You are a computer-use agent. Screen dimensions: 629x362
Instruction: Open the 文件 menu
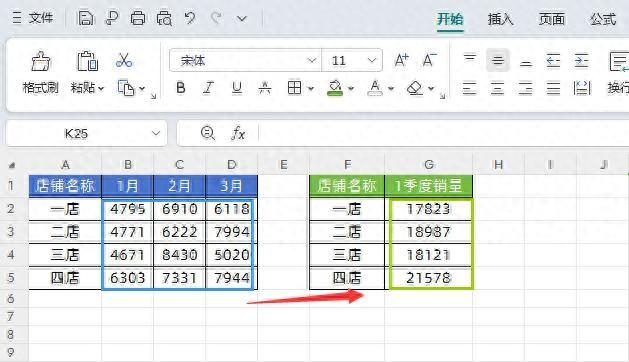tap(33, 18)
